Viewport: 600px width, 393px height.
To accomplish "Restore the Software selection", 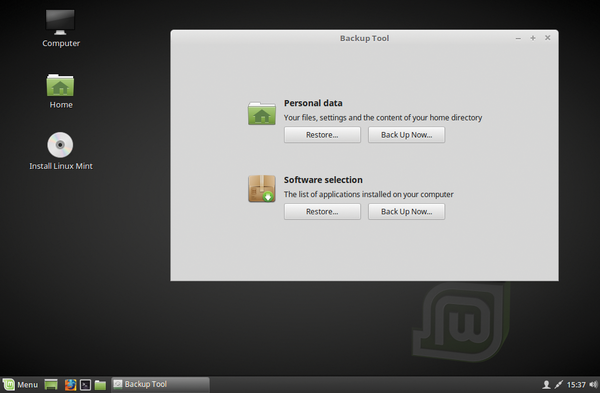I will point(322,212).
